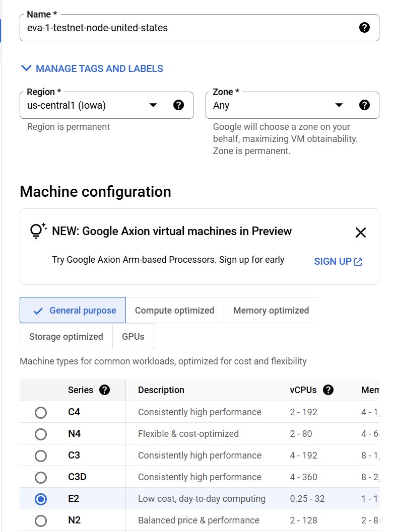Click the vCPUs column header
Screen dimensions: 394x532
pos(303,390)
